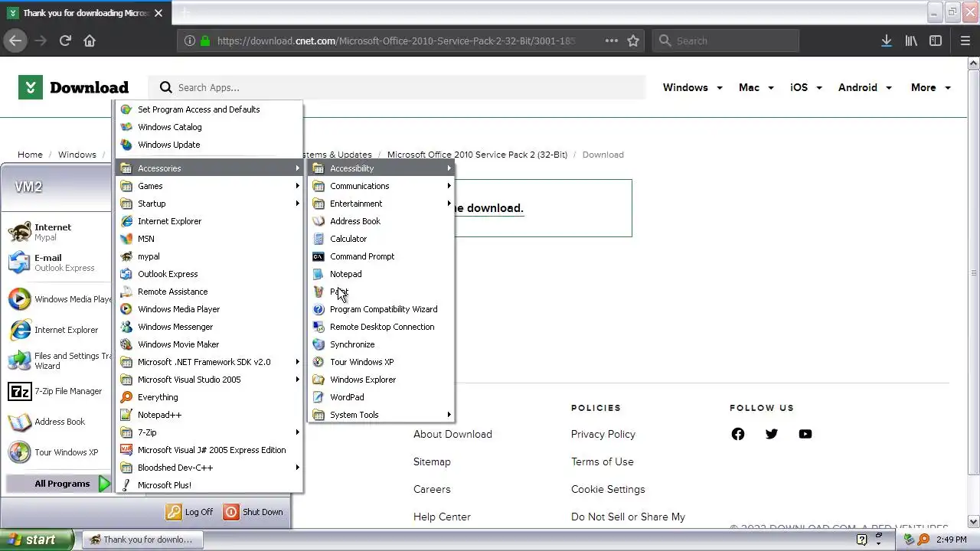Click the Microsoft Plus! icon
Viewport: 980px width, 551px height.
point(126,485)
